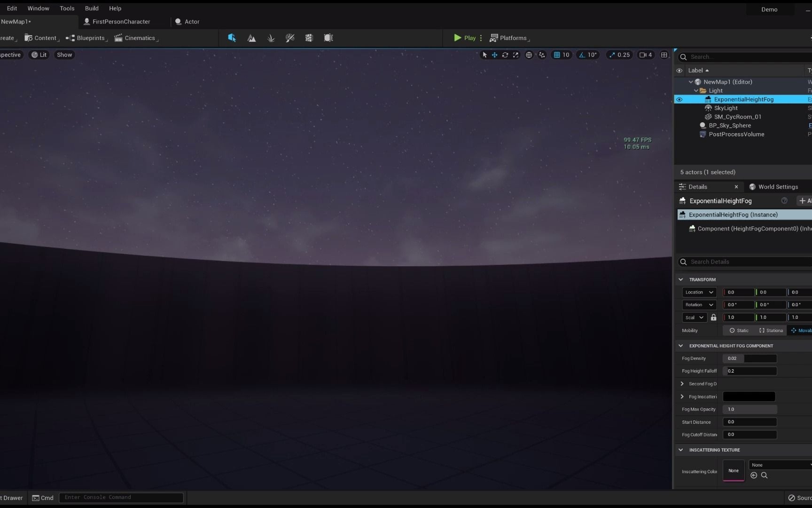The image size is (812, 508).
Task: Toggle the scale lock in Transform section
Action: tap(714, 317)
